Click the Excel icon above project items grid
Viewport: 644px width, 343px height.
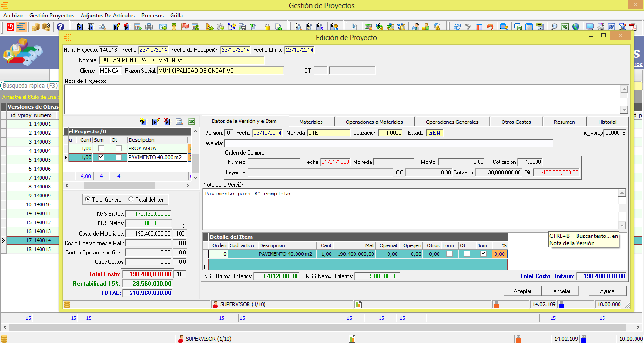point(191,122)
